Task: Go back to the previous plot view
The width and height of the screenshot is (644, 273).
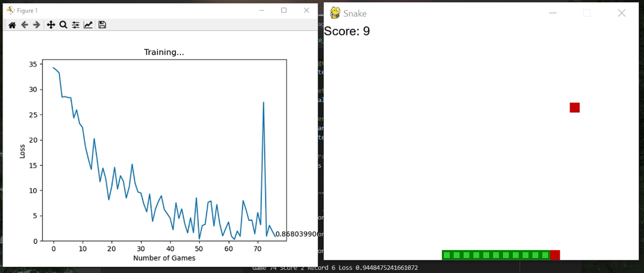Action: (25, 25)
